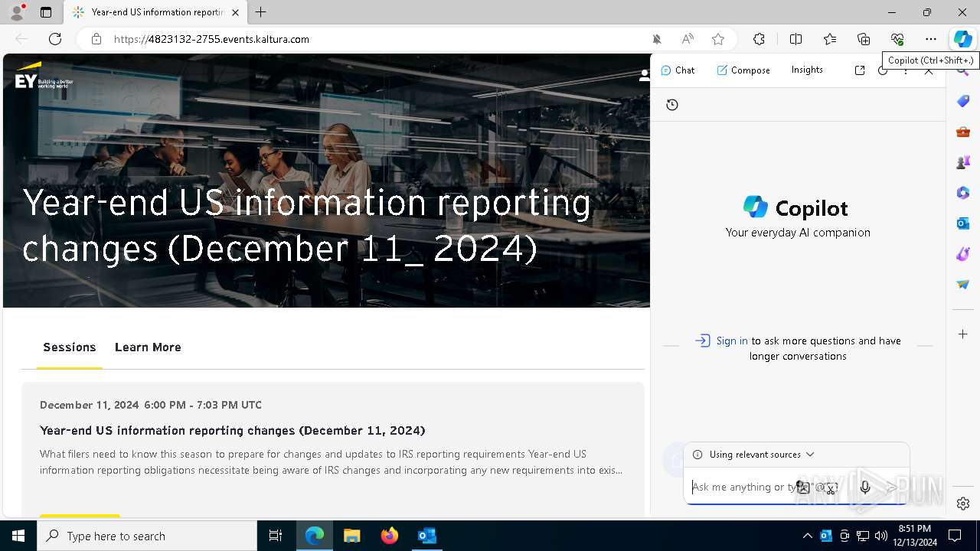Open the Favorites list icon
This screenshot has width=980, height=551.
pos(830,39)
